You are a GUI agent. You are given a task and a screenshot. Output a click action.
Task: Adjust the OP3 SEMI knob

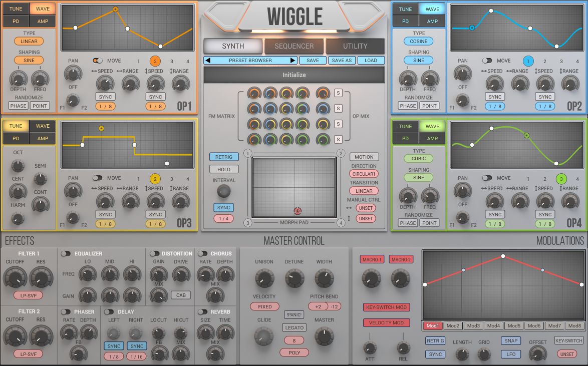click(40, 179)
